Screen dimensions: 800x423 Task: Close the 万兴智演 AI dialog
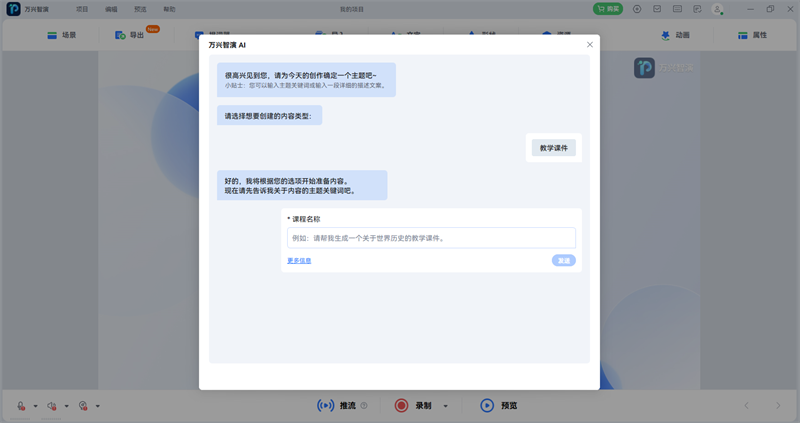tap(589, 45)
